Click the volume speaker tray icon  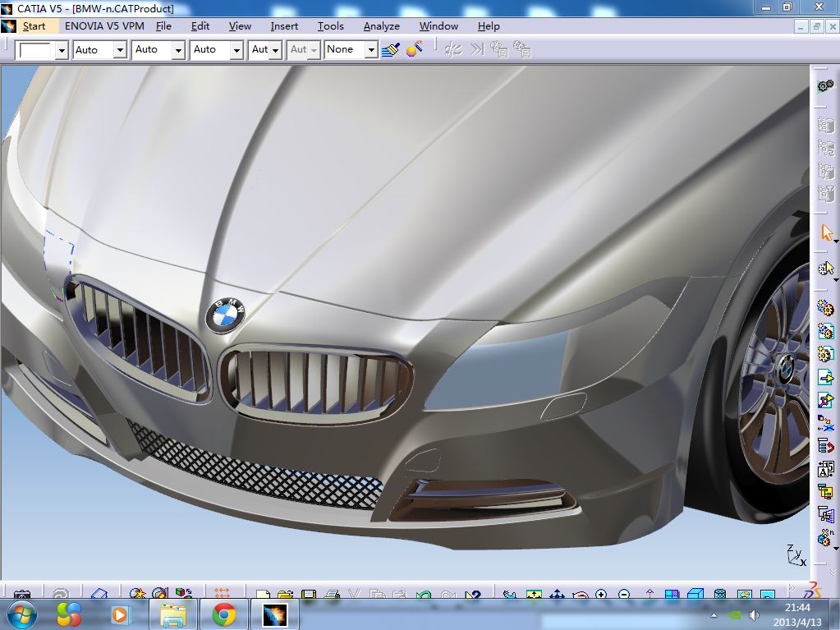point(754,615)
